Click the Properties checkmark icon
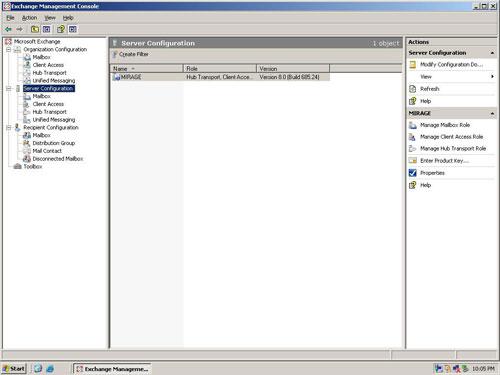 [413, 173]
